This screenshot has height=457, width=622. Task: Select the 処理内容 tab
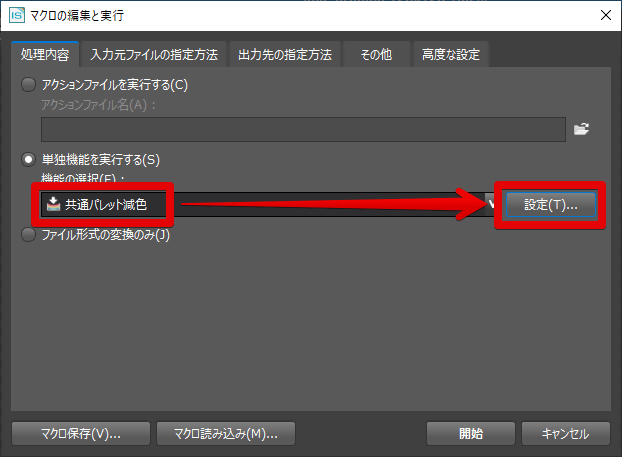pyautogui.click(x=45, y=55)
